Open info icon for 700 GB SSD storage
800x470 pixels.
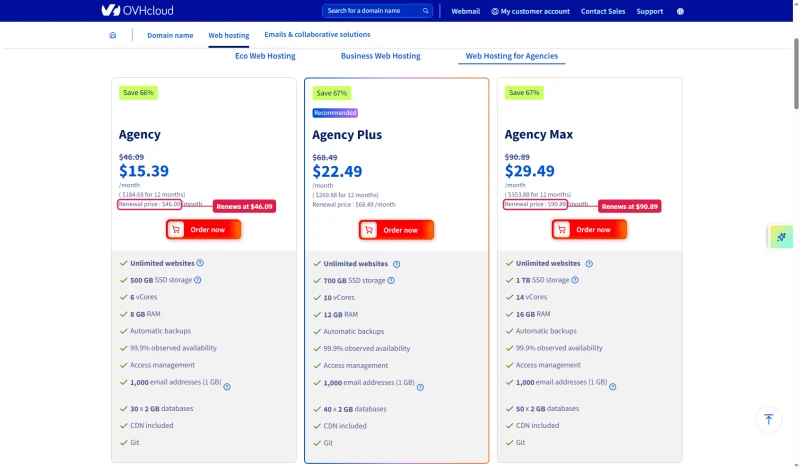(391, 280)
